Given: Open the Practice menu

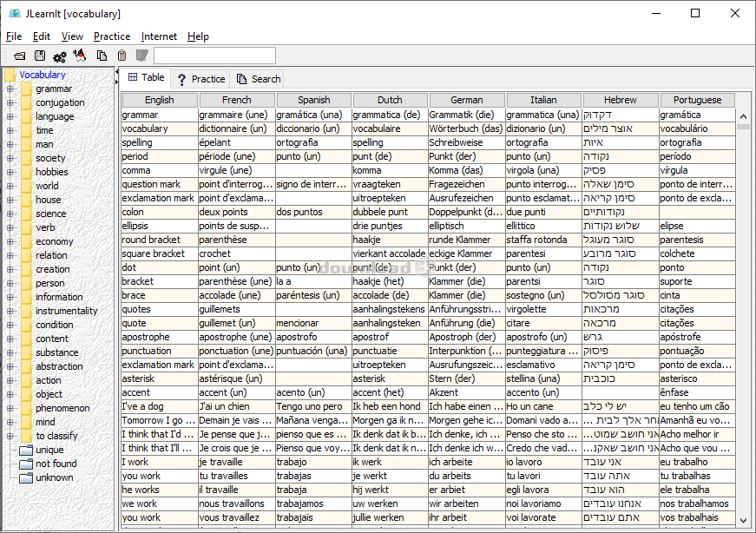Looking at the screenshot, I should point(111,36).
